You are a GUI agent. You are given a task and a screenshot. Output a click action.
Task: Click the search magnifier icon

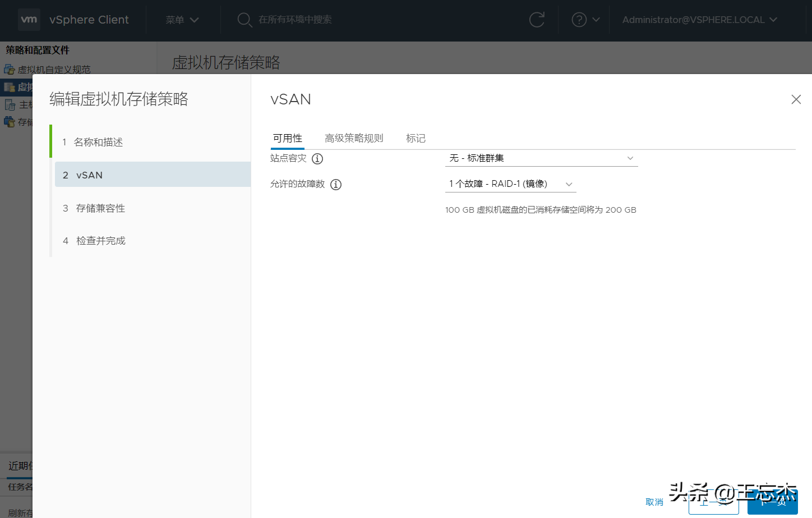pyautogui.click(x=244, y=20)
